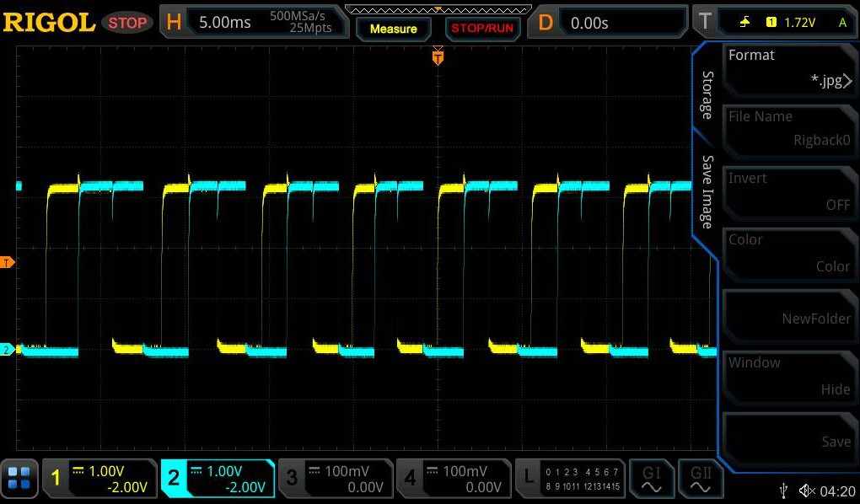Click the RIGOL logo
The height and width of the screenshot is (504, 860).
51,22
